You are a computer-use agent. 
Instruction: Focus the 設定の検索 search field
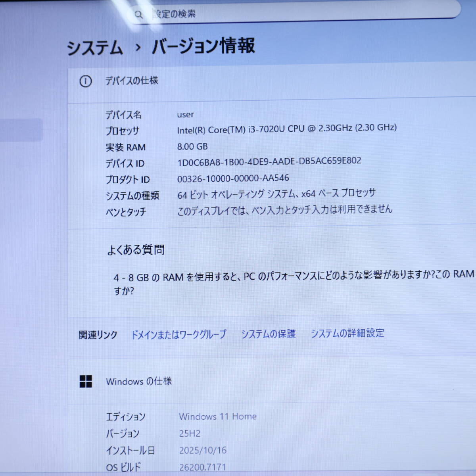(294, 12)
